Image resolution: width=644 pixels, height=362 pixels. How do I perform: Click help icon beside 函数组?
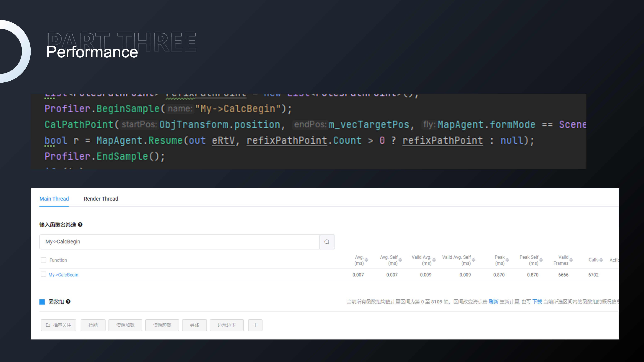[x=68, y=302]
